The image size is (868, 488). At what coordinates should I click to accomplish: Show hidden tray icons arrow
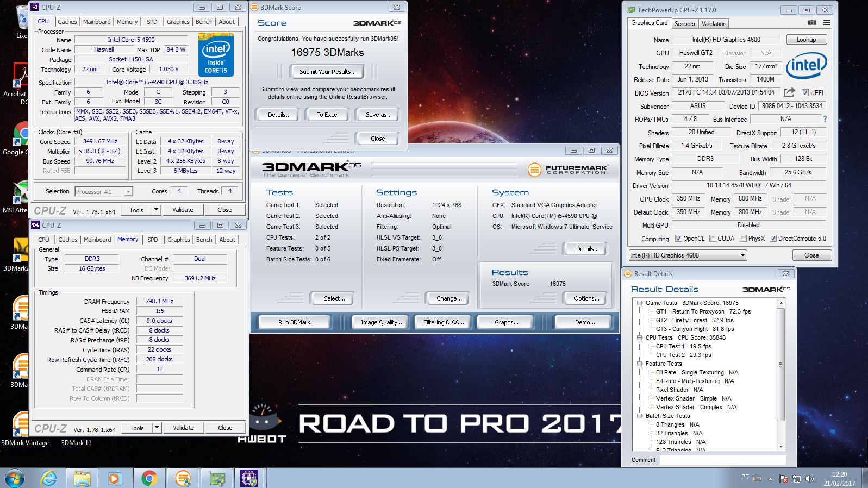click(770, 479)
